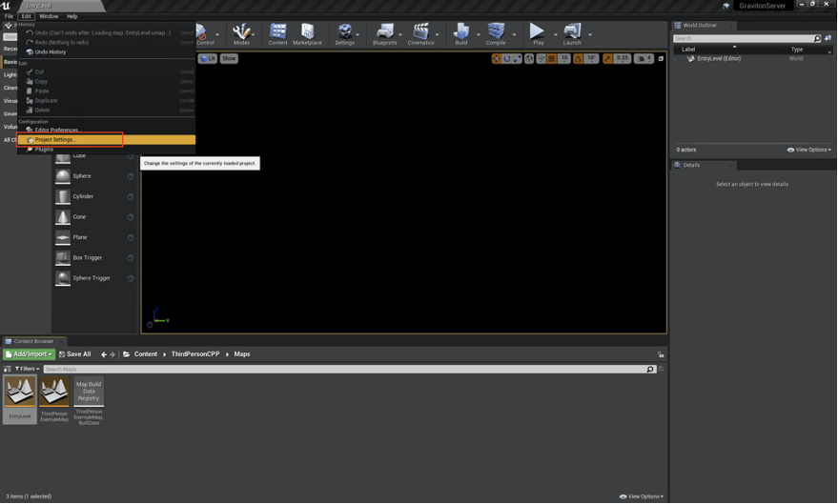Open rotation snap 10° dropdown

click(x=591, y=59)
